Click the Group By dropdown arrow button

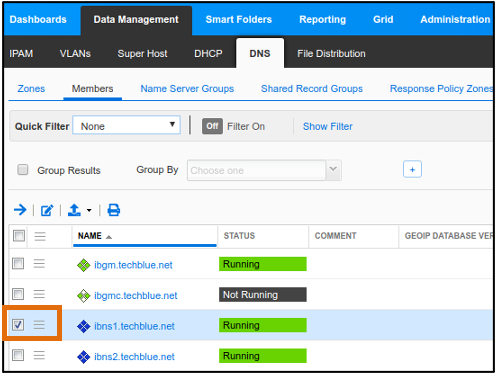click(333, 170)
